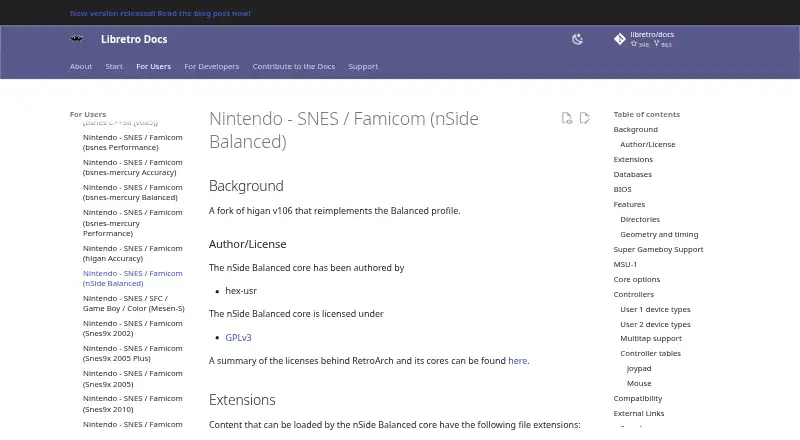The image size is (800, 440).
Task: Jump to Super Gameboy Support section
Action: click(658, 250)
